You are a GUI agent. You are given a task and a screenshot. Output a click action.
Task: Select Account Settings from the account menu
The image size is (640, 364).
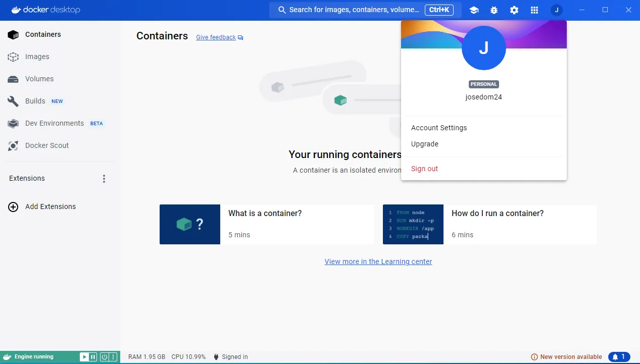tap(438, 128)
